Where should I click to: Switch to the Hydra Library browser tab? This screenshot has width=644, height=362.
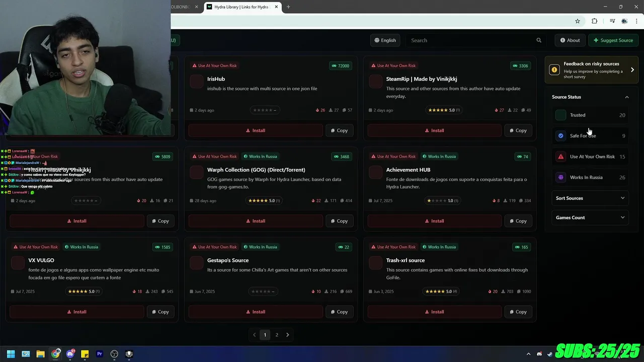point(243,7)
